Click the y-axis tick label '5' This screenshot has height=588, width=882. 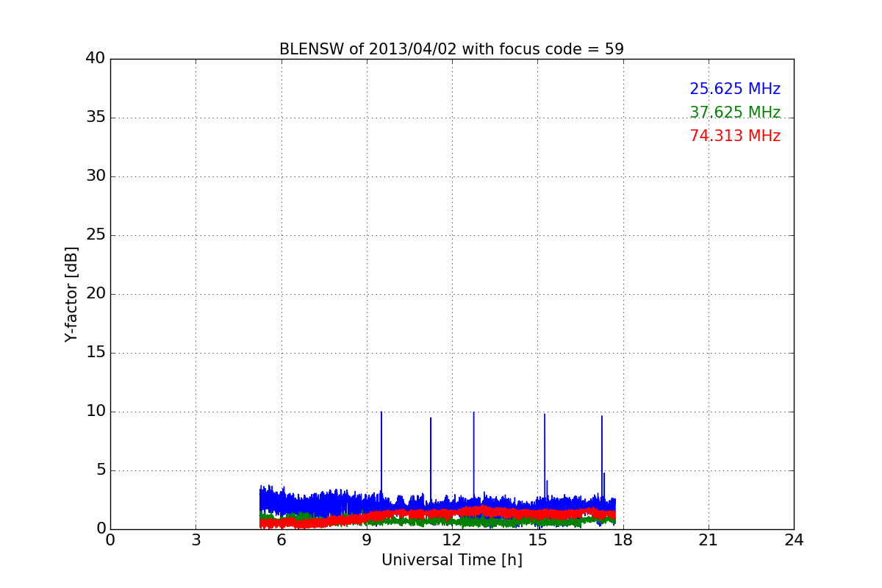tap(101, 470)
